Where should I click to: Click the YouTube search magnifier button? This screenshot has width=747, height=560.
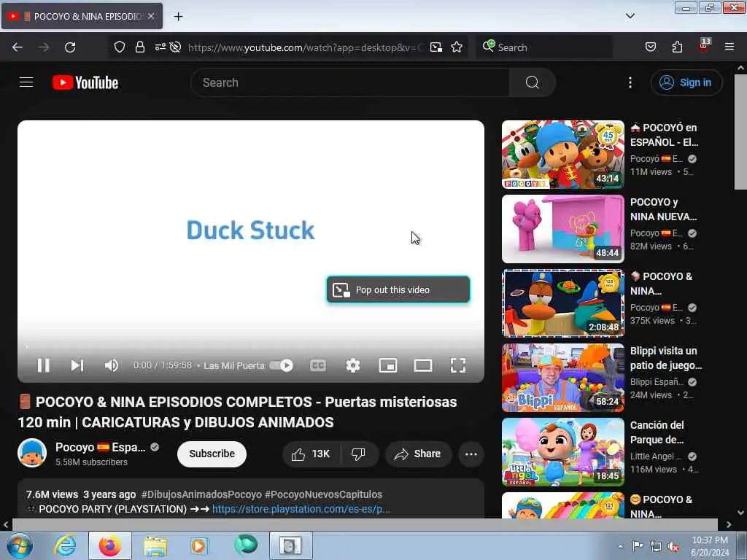coord(532,82)
